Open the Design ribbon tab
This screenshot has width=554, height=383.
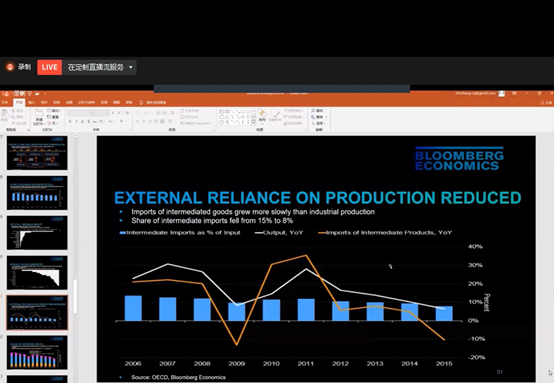coord(44,102)
